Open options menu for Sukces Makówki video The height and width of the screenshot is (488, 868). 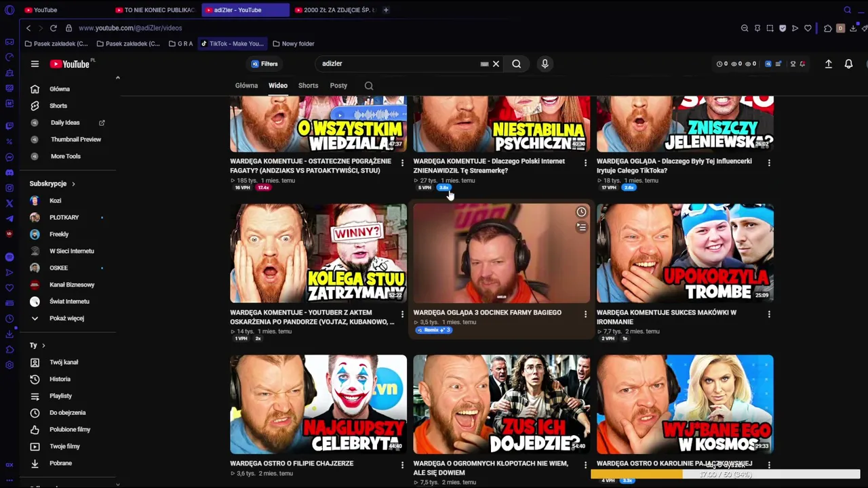(769, 314)
